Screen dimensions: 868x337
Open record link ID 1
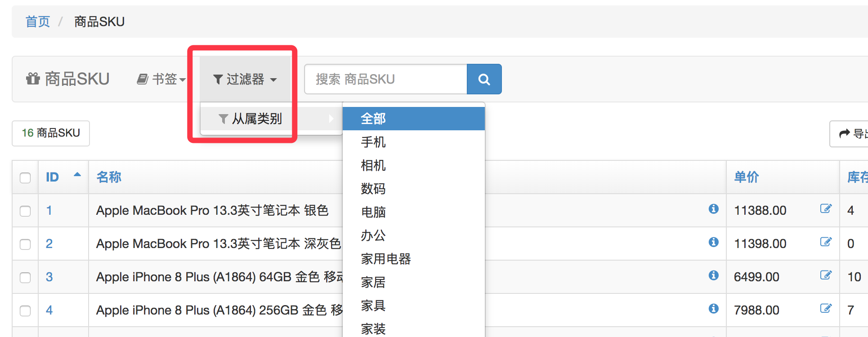coord(49,210)
